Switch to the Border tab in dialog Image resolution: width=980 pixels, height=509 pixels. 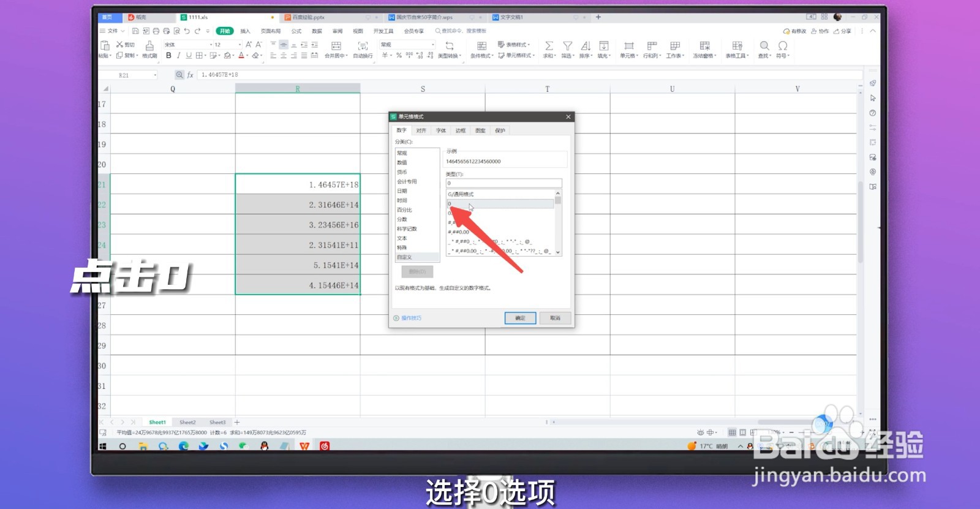coord(461,130)
